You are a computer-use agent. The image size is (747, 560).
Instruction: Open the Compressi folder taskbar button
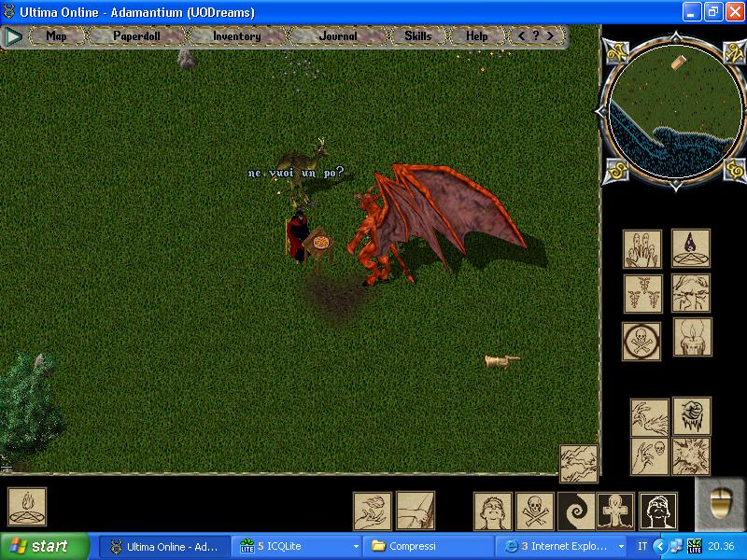pos(428,546)
